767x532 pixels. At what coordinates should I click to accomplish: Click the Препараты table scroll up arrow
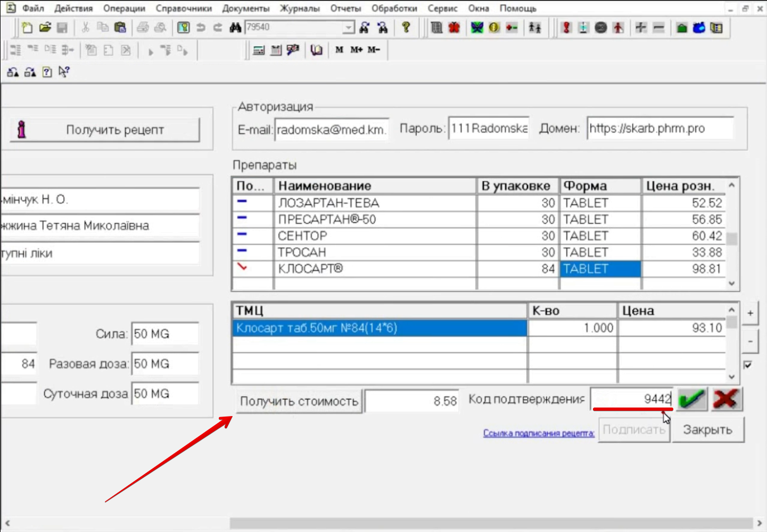tap(732, 185)
